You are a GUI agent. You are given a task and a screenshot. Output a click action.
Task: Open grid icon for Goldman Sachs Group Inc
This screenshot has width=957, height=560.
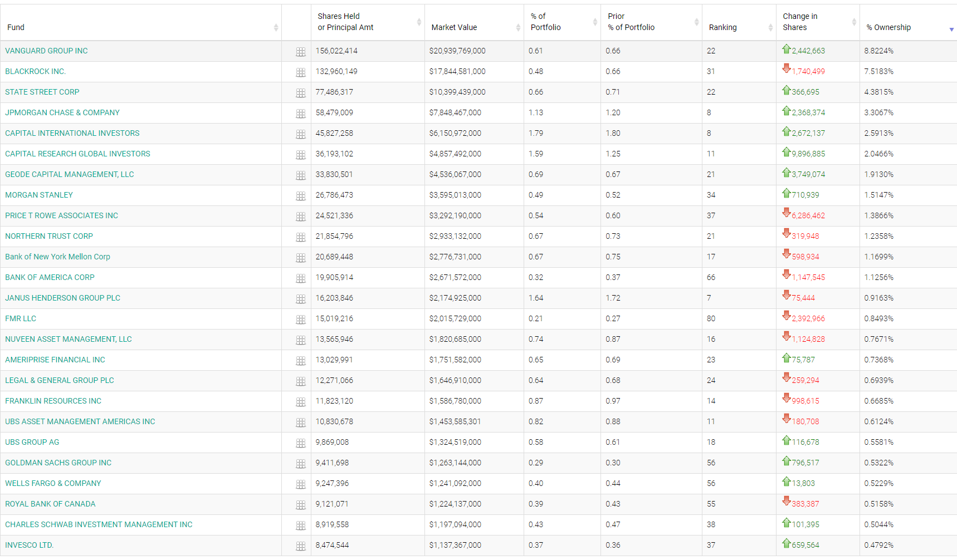301,464
